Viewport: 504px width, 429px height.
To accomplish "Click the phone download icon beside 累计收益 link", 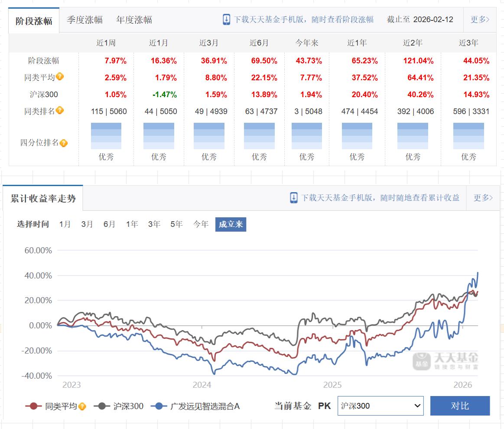I will pos(293,198).
